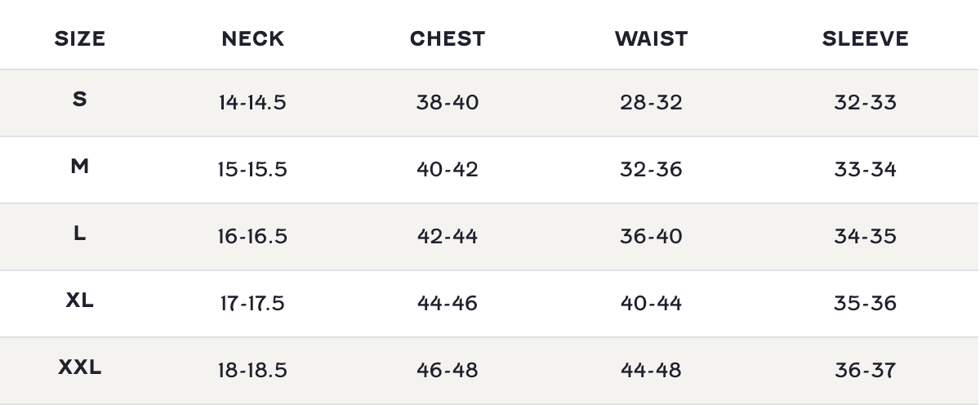Click chest measurement 40-42
Viewport: 980px width, 405px height.
[x=448, y=170]
